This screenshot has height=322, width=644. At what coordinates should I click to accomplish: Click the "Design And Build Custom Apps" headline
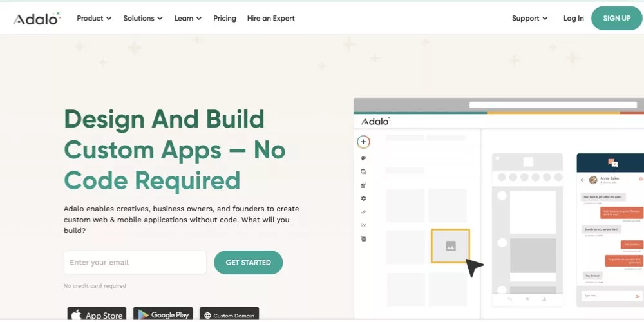tap(175, 149)
